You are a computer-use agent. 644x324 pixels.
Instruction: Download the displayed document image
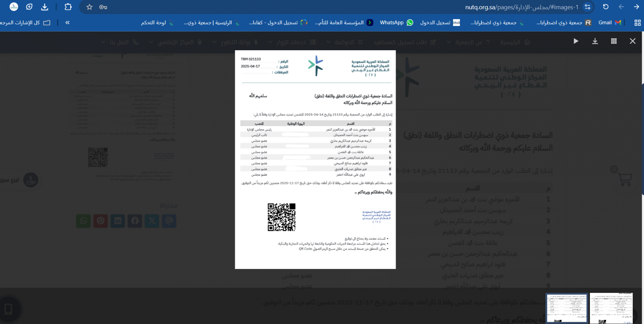pyautogui.click(x=595, y=41)
